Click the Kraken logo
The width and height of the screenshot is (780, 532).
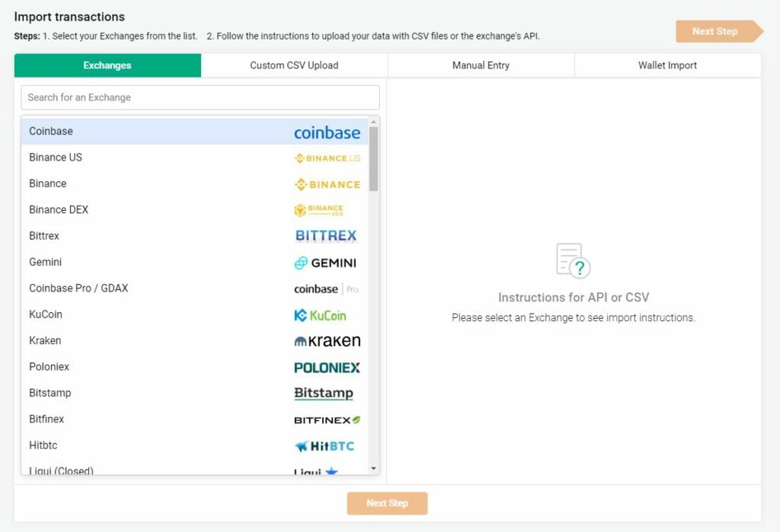pos(328,341)
